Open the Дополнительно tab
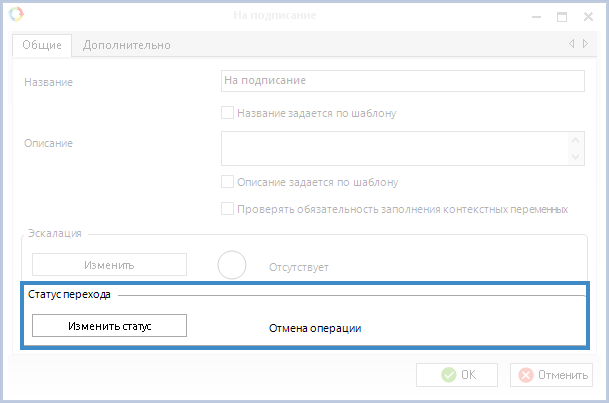The height and width of the screenshot is (403, 609). pos(126,45)
